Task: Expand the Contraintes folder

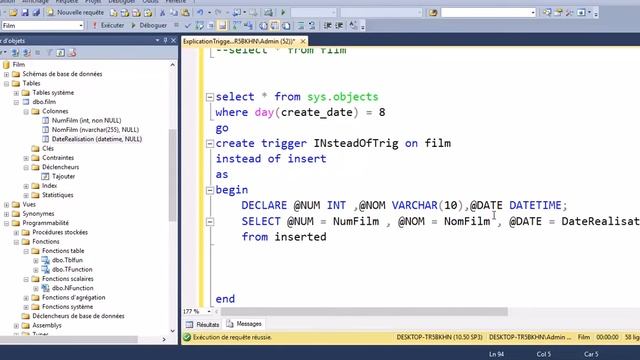Action: [x=26, y=158]
